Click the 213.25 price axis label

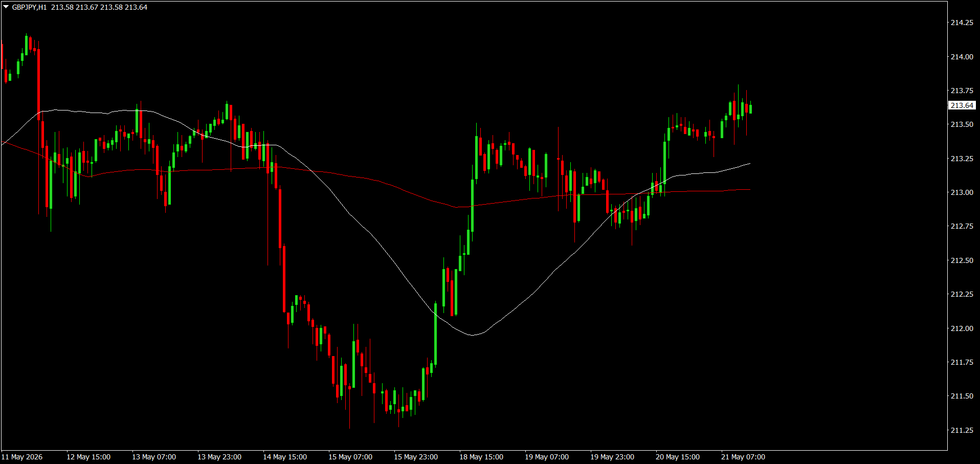pyautogui.click(x=962, y=159)
